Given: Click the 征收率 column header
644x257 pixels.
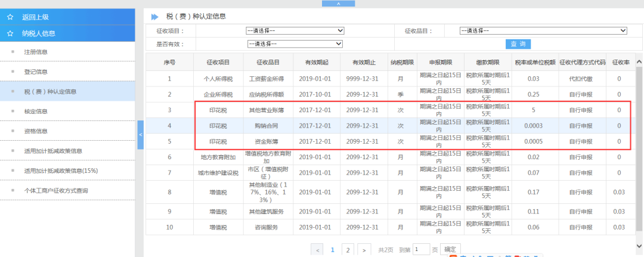Looking at the screenshot, I should [x=621, y=63].
